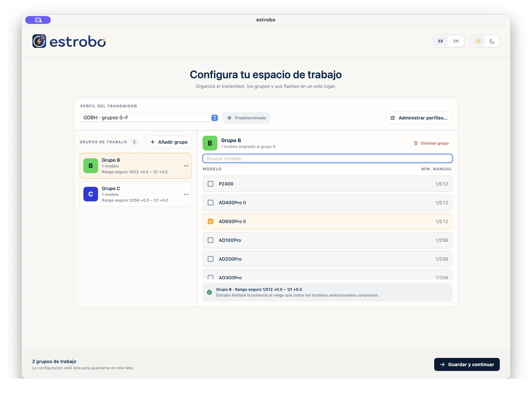Select the Grupo B card
This screenshot has height=407, width=532.
pos(135,166)
